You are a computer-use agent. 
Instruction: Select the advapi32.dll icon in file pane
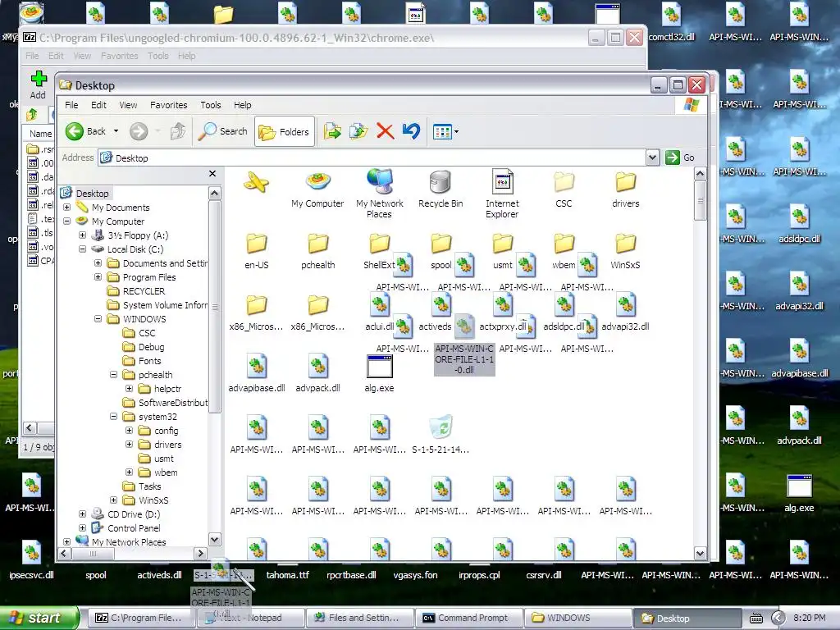tap(625, 312)
